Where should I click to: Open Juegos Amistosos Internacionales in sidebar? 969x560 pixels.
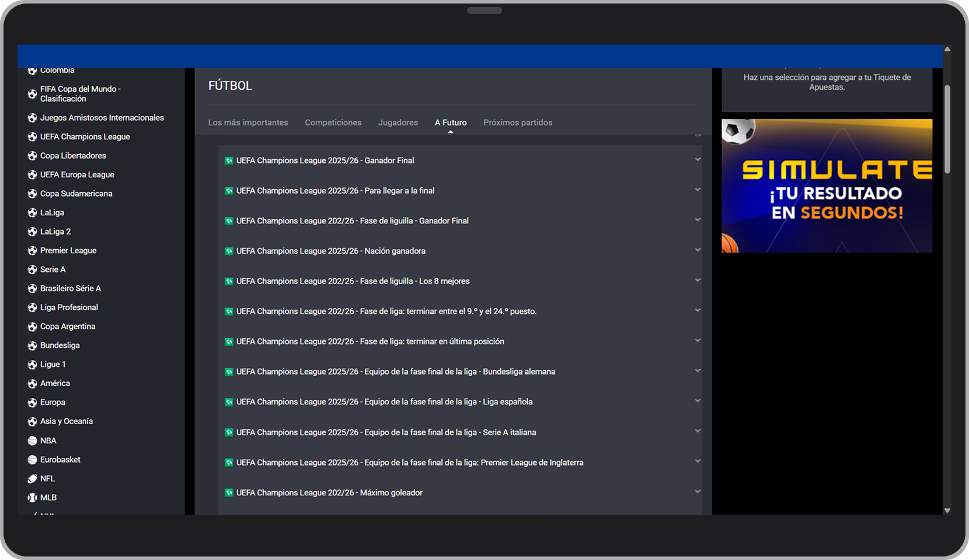[x=102, y=118]
